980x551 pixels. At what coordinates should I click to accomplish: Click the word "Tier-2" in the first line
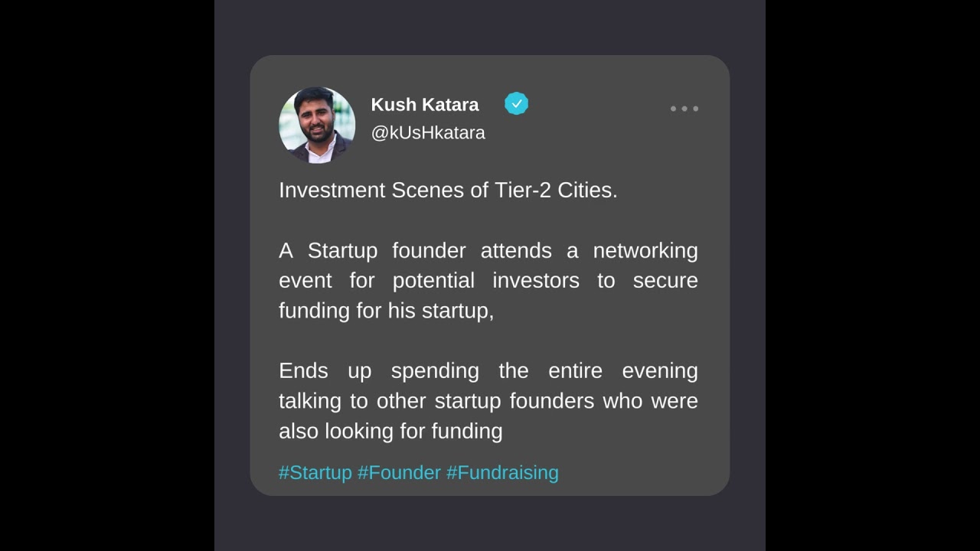522,191
